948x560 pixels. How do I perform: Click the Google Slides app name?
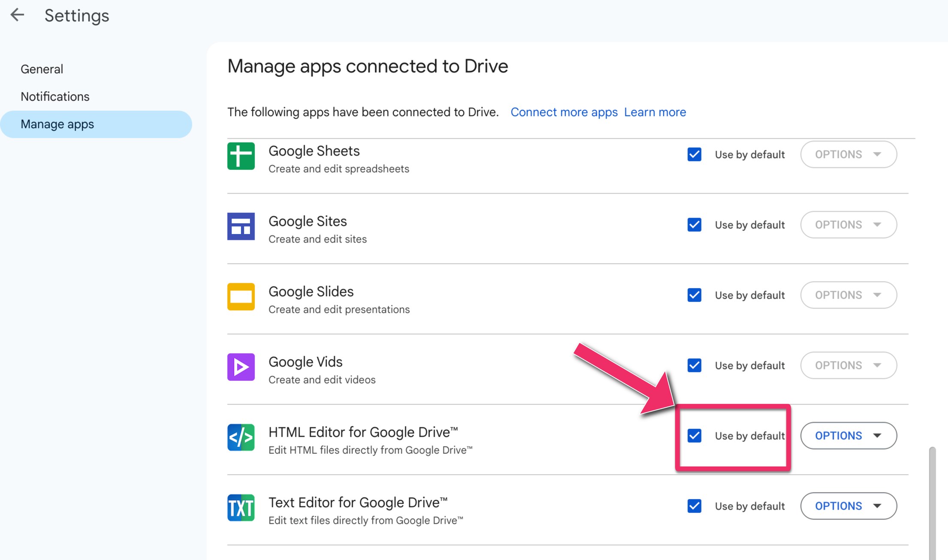click(311, 292)
